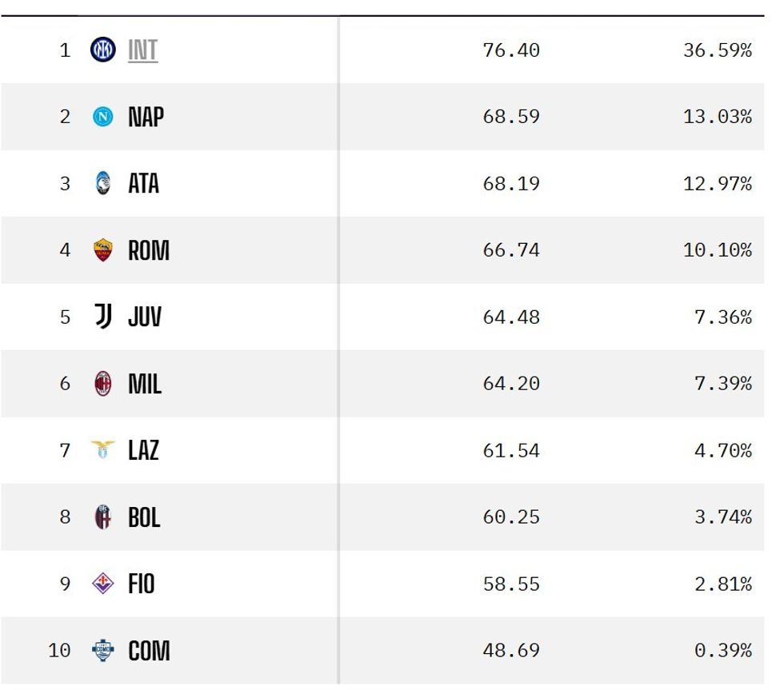The height and width of the screenshot is (690, 784).
Task: Select the ATA team name
Action: coord(144,183)
